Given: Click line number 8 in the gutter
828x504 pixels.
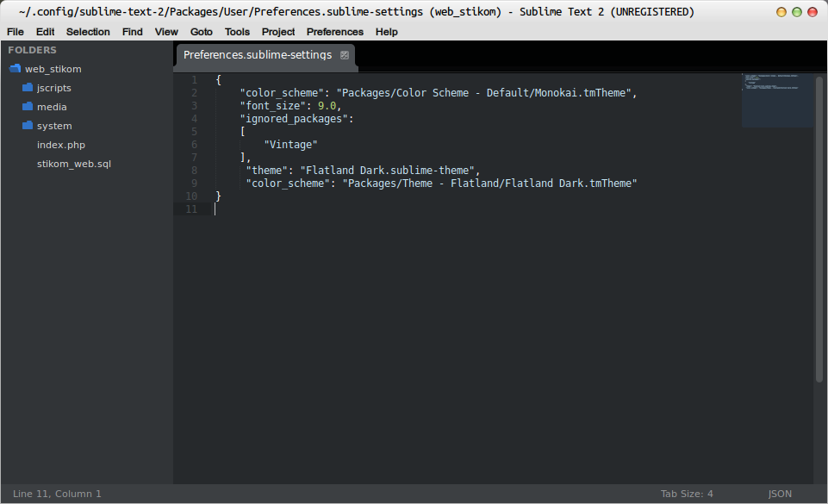Looking at the screenshot, I should tap(194, 170).
